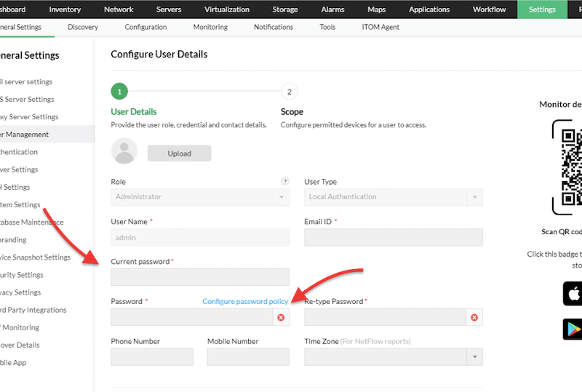This screenshot has width=582, height=392.
Task: Click the Mobile Number field
Action: point(248,357)
